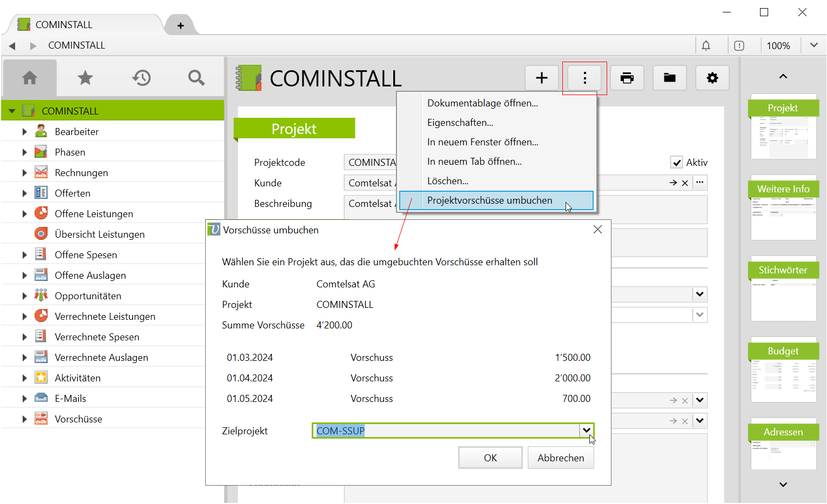This screenshot has height=504, width=827.
Task: Click the plus button to add new
Action: point(542,78)
